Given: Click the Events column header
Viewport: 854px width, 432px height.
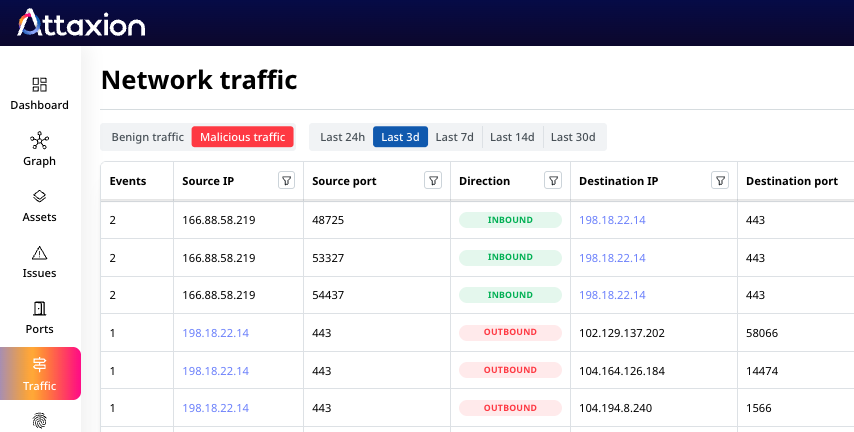Looking at the screenshot, I should (x=128, y=181).
